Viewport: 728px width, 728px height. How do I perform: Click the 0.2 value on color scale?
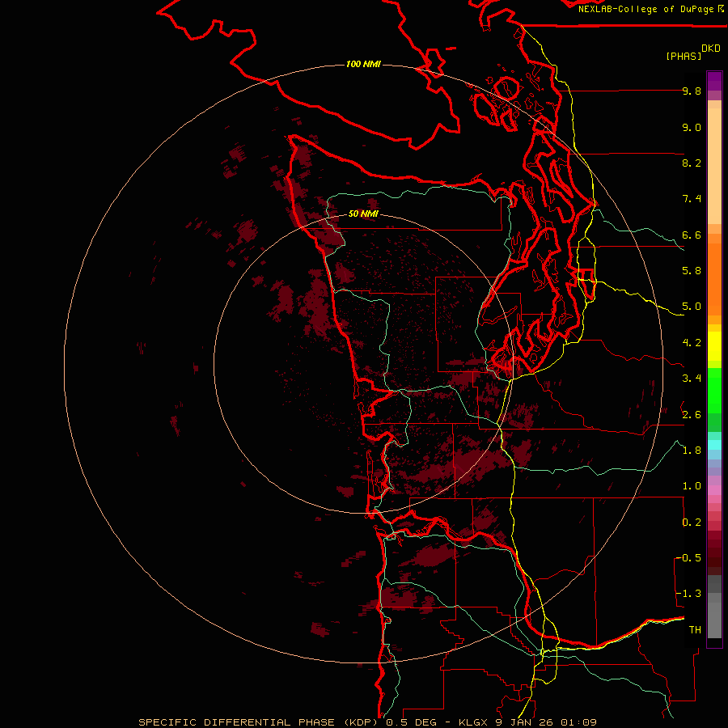[x=692, y=523]
